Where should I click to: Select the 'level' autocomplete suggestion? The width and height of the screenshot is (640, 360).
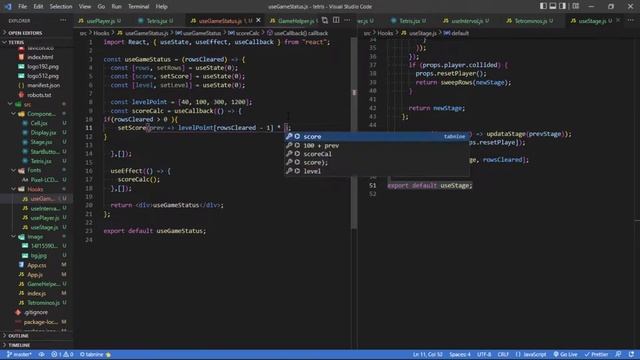coord(377,171)
